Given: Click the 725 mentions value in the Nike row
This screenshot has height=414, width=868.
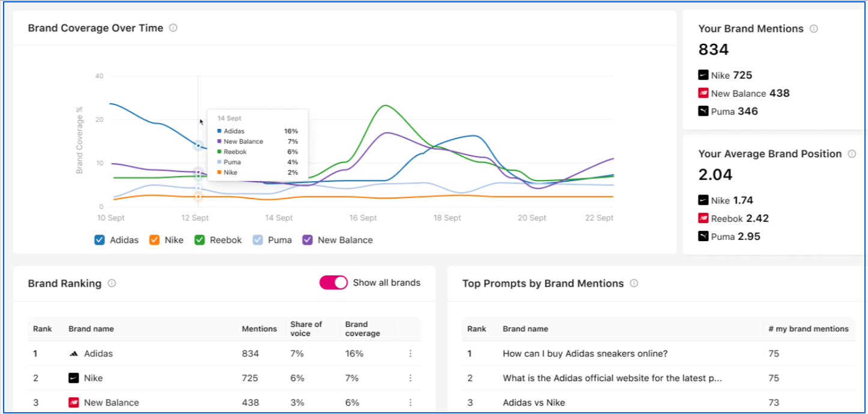Looking at the screenshot, I should pyautogui.click(x=250, y=378).
